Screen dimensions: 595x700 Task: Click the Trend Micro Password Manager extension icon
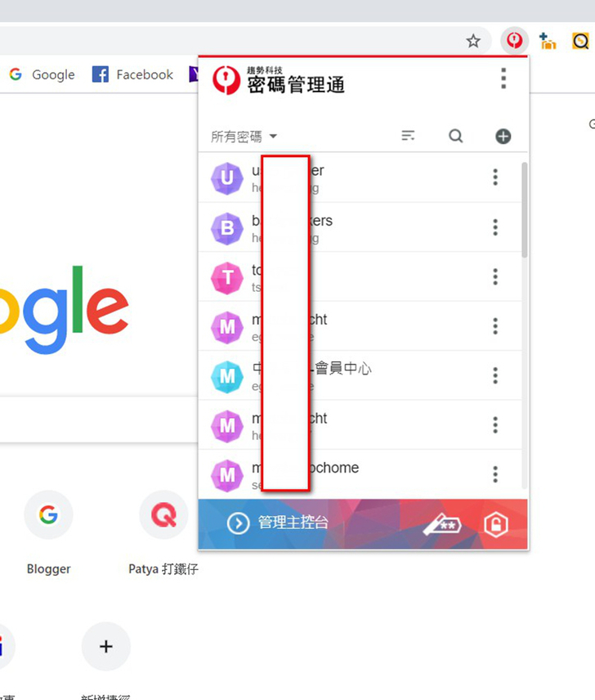514,41
